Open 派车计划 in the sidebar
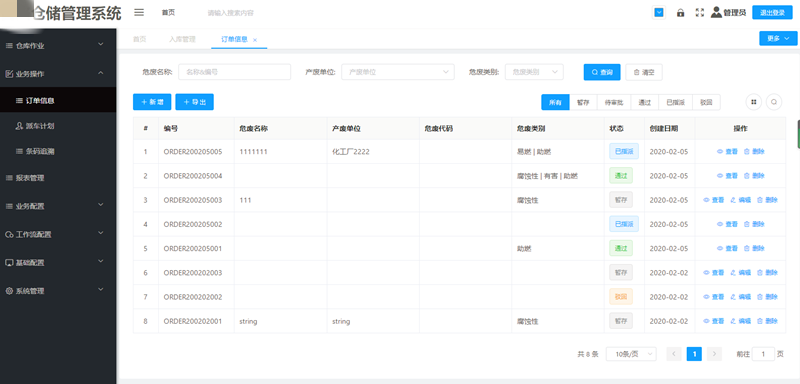This screenshot has height=384, width=800. 58,125
